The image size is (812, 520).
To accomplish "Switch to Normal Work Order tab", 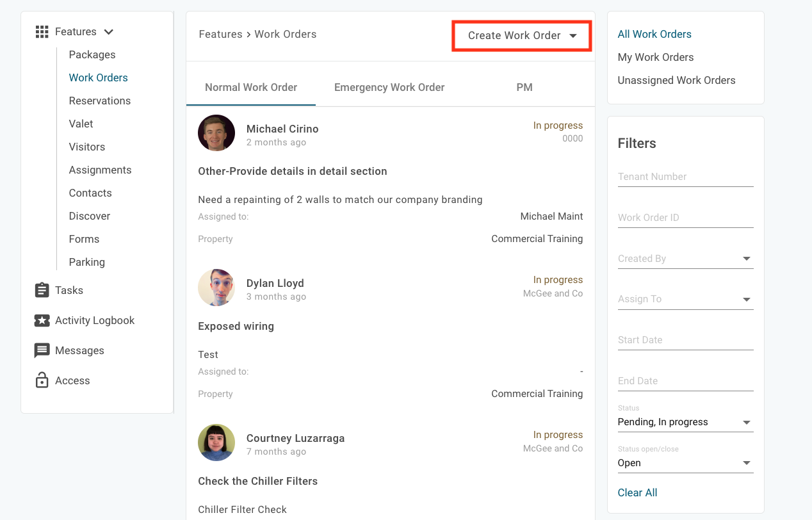I will pyautogui.click(x=251, y=87).
